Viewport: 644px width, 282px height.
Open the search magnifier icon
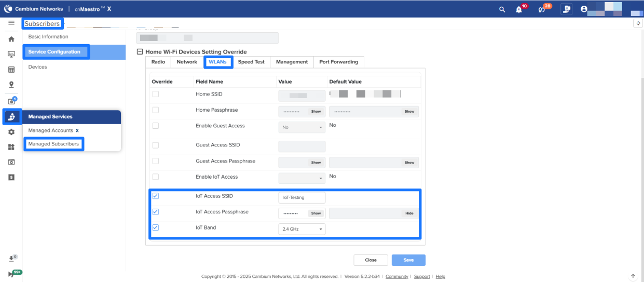pos(502,9)
